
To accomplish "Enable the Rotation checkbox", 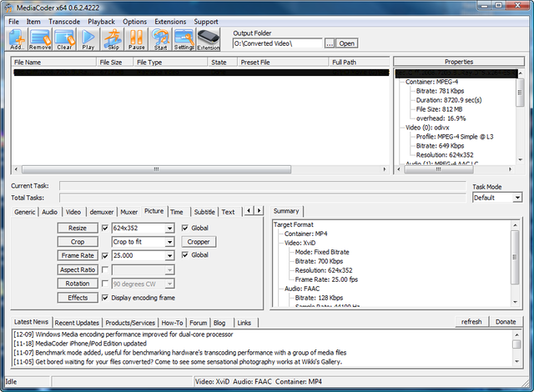I will click(x=105, y=284).
